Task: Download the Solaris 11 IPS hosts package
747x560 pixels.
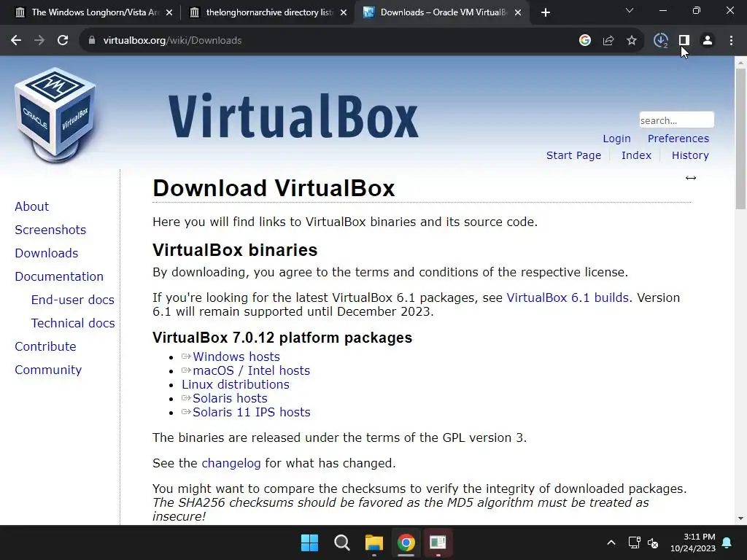Action: (251, 412)
